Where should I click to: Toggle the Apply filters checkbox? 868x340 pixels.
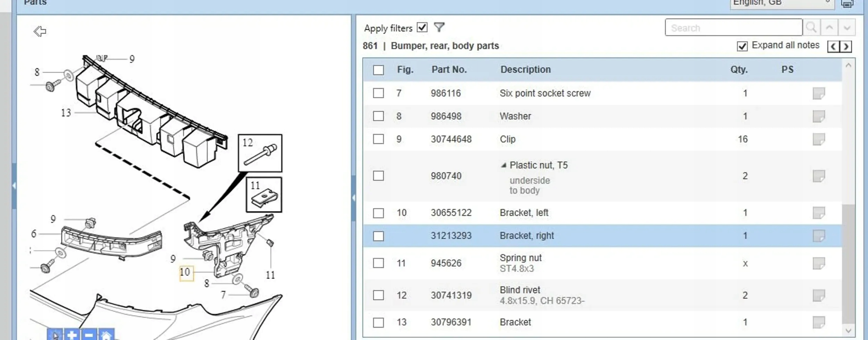click(x=422, y=27)
